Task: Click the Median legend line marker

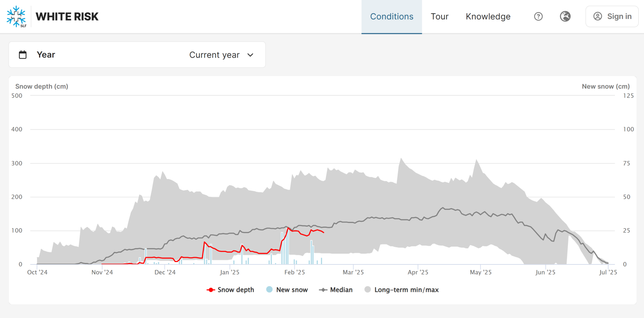Action: click(x=323, y=290)
